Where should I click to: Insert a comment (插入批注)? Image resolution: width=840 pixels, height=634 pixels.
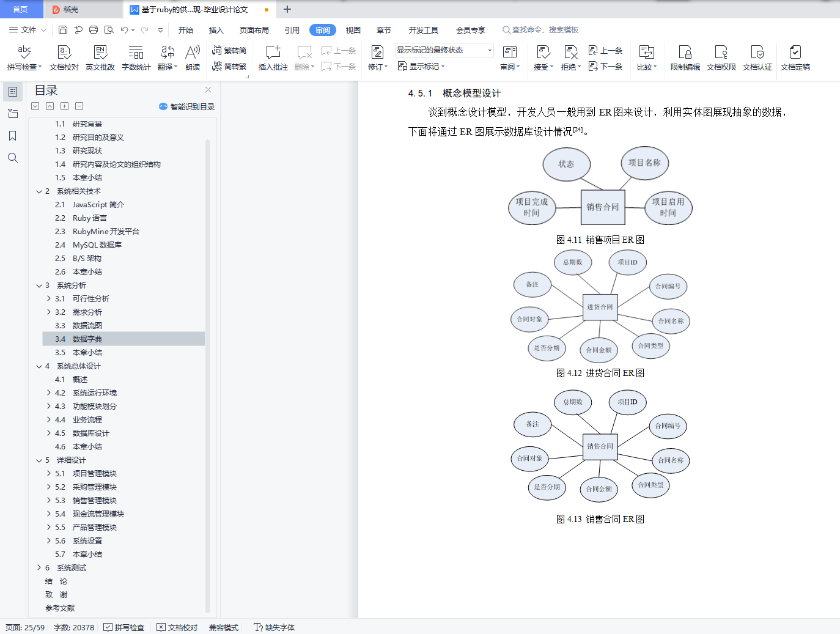[273, 58]
